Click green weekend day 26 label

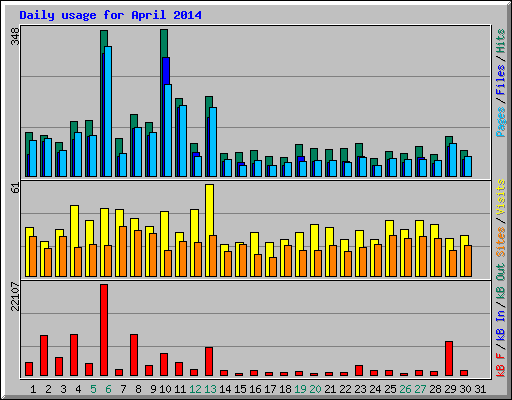405,389
